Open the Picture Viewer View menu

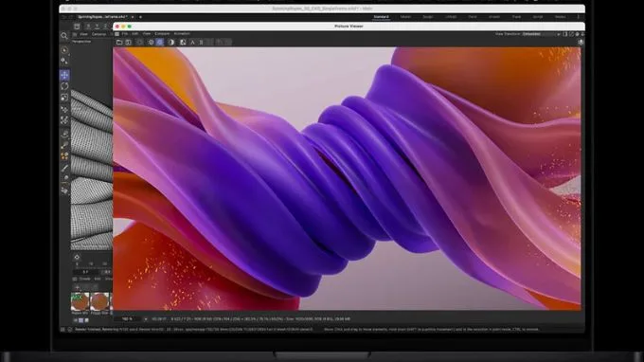(x=146, y=34)
